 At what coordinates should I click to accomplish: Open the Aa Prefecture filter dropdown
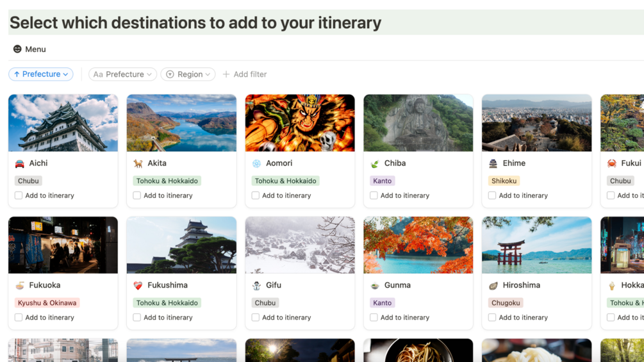click(122, 74)
